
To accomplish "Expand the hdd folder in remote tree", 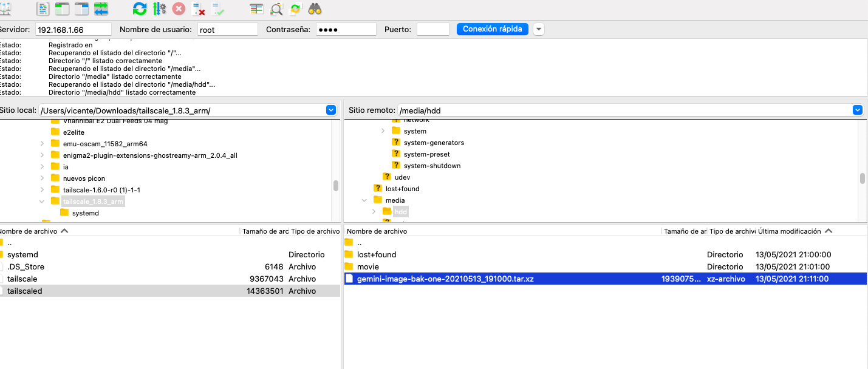I will point(374,212).
